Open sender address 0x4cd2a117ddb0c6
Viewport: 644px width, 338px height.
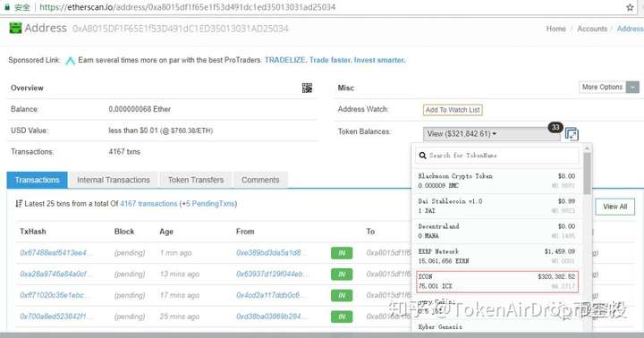[271, 295]
